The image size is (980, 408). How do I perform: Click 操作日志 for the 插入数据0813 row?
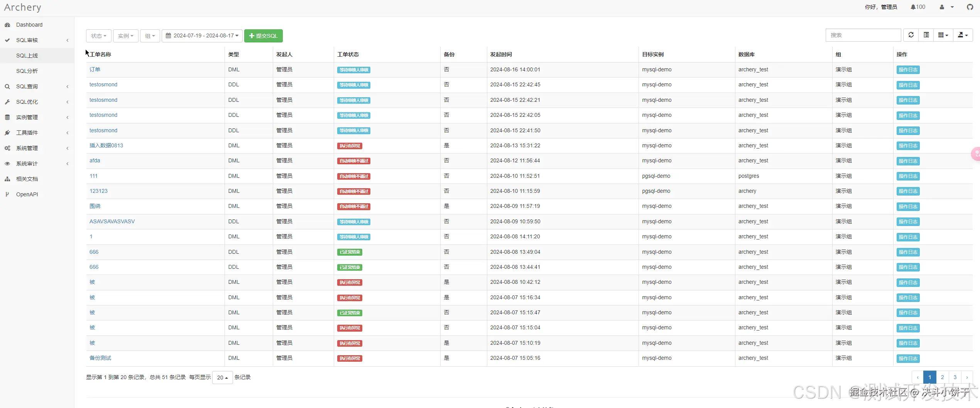(x=908, y=146)
